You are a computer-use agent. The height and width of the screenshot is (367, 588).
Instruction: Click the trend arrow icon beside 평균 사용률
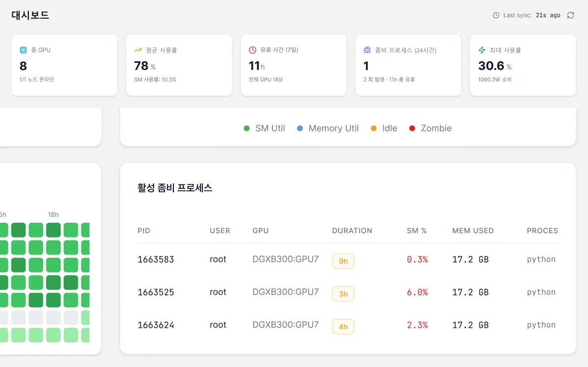point(138,50)
